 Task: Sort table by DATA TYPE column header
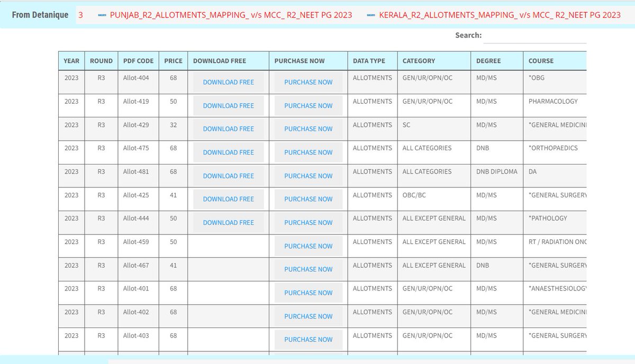[372, 61]
